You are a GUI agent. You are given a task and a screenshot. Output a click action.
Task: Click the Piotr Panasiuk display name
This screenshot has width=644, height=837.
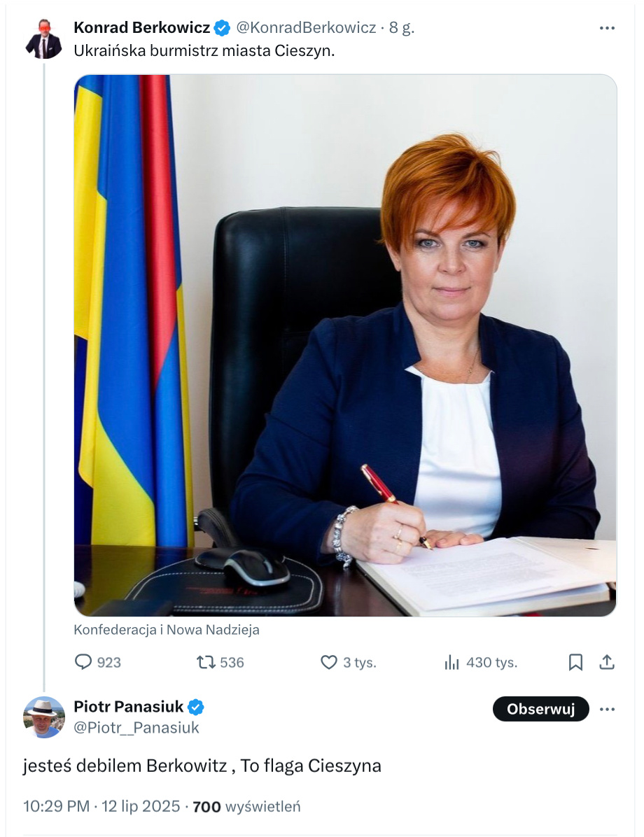(129, 707)
